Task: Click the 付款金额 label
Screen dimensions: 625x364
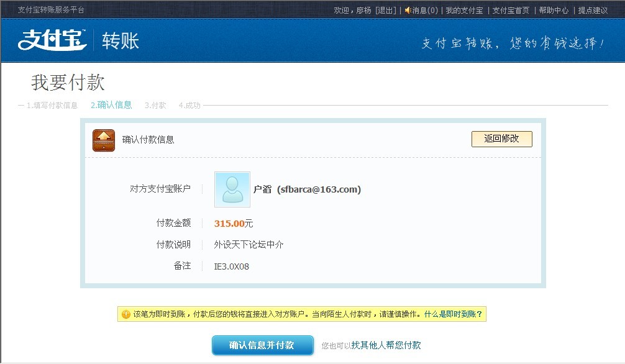Action: (173, 223)
